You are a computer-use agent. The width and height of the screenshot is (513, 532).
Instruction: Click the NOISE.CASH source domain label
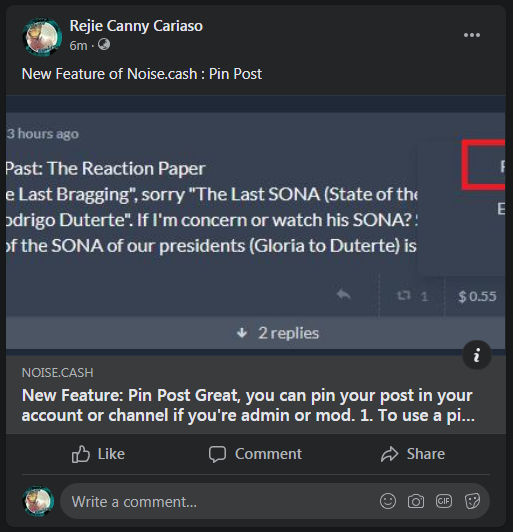[58, 373]
